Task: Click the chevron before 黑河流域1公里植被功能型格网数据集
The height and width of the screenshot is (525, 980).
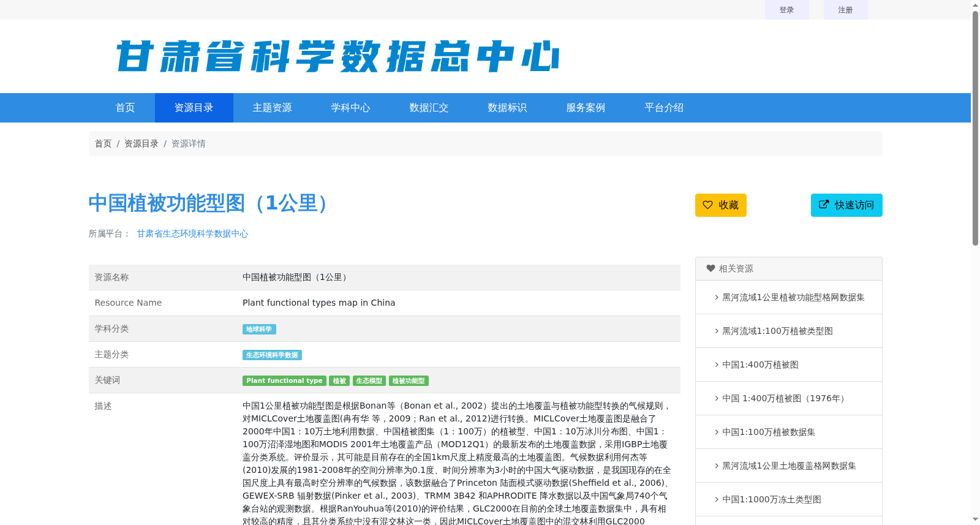Action: coord(717,297)
